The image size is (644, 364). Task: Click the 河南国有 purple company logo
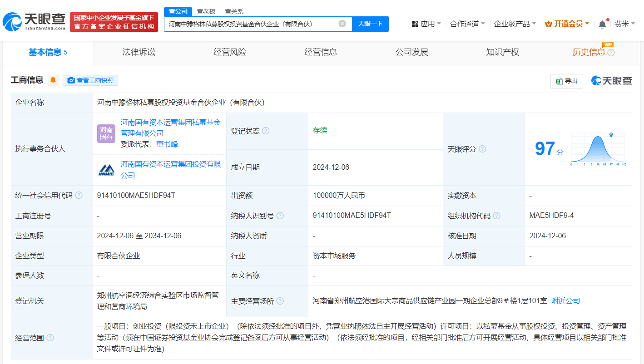106,133
